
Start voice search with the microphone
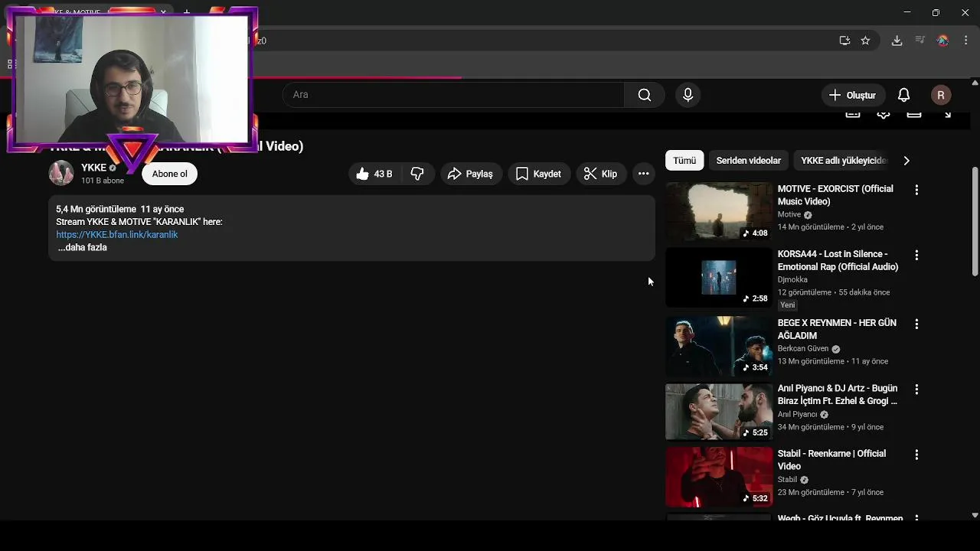pos(688,95)
